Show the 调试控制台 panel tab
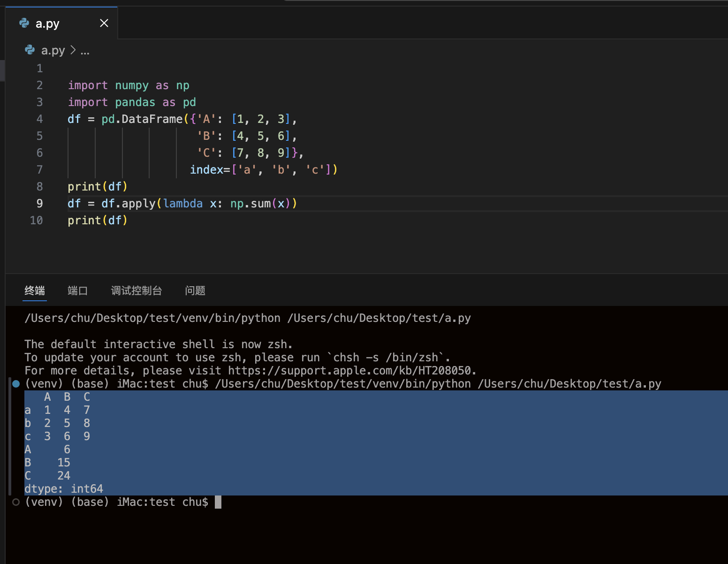The width and height of the screenshot is (728, 564). click(x=136, y=290)
